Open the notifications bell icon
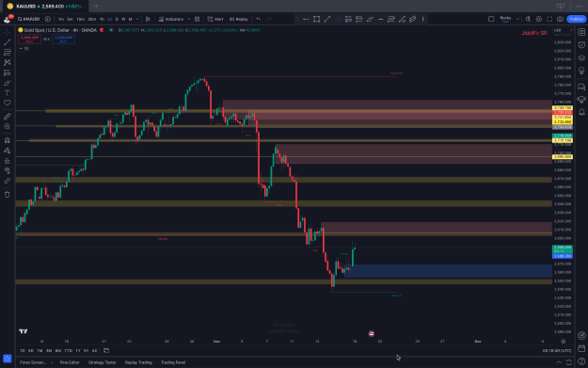The image size is (588, 368). pyautogui.click(x=581, y=112)
